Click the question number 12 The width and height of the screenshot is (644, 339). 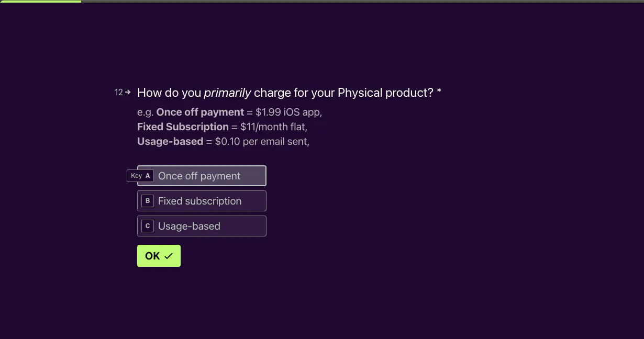pos(119,93)
